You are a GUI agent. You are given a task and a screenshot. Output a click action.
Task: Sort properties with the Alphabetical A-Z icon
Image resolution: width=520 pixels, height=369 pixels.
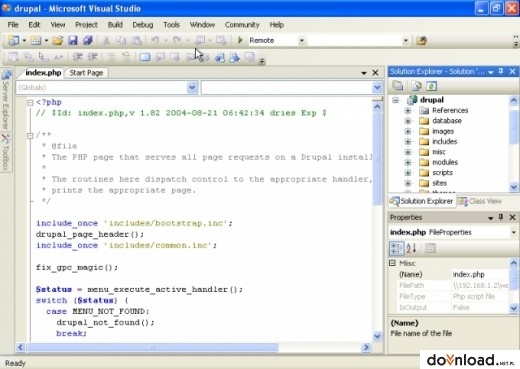[x=411, y=248]
